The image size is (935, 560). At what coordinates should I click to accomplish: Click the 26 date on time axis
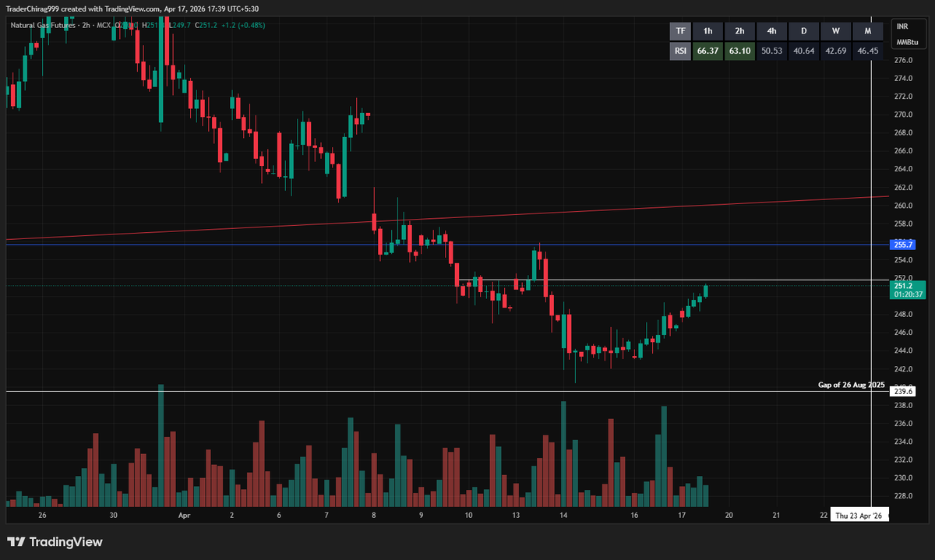point(42,516)
